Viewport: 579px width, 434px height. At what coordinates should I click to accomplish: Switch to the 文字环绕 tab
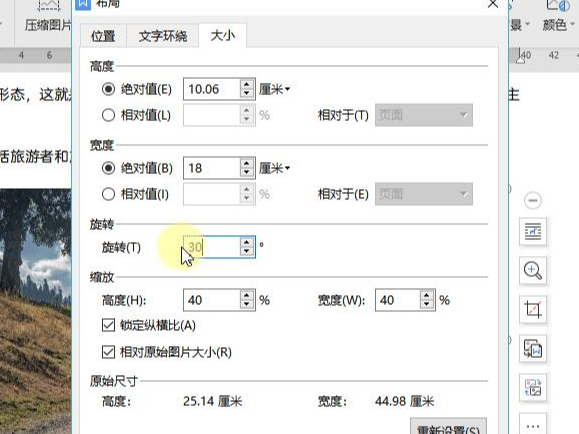163,36
